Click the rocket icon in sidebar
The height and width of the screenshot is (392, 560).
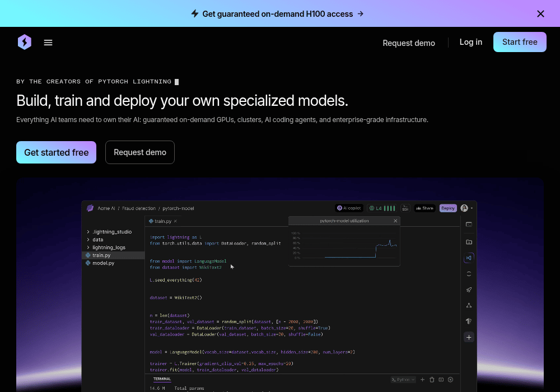469,290
